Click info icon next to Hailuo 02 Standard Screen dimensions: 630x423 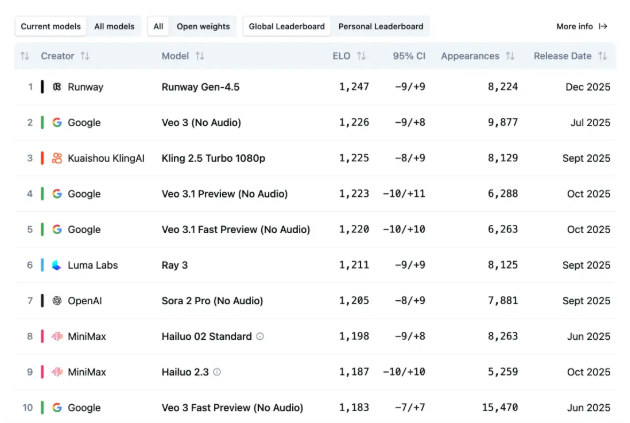pos(260,337)
